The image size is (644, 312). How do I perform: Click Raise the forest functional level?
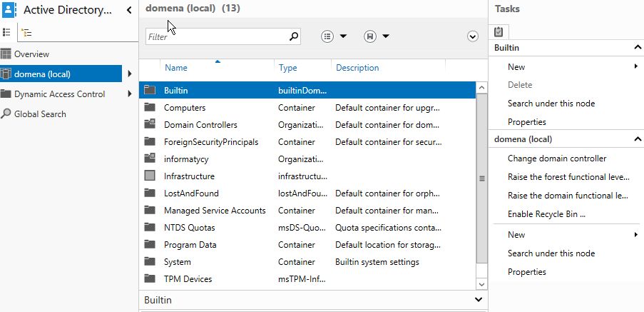tap(568, 177)
